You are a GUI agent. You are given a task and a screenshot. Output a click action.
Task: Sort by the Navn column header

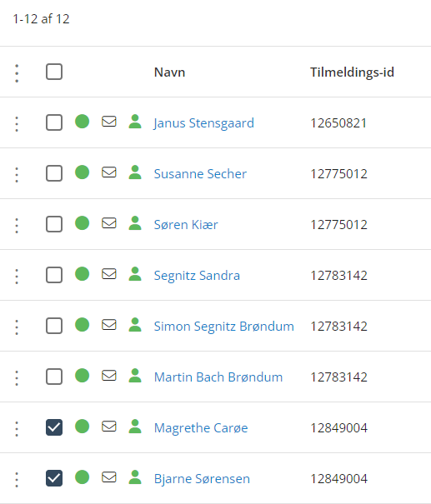(x=169, y=72)
